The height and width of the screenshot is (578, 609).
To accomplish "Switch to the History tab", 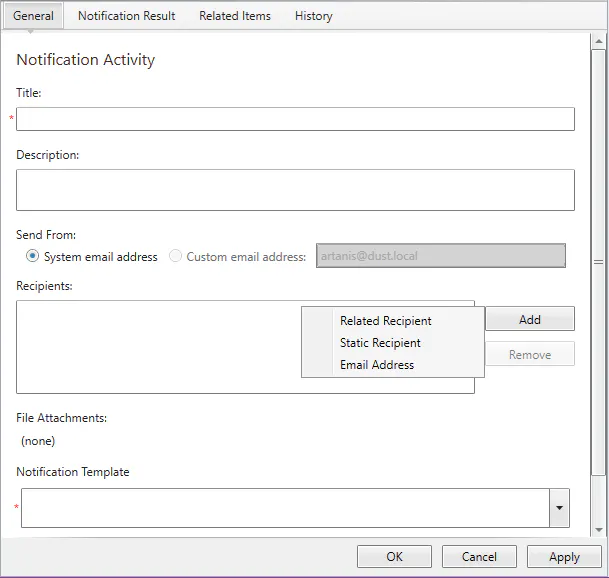I will 313,16.
